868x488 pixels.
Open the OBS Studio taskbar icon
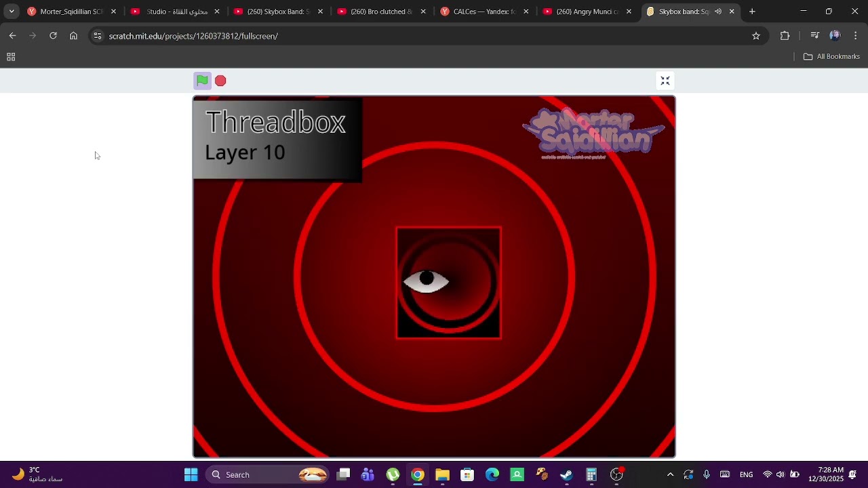[616, 474]
